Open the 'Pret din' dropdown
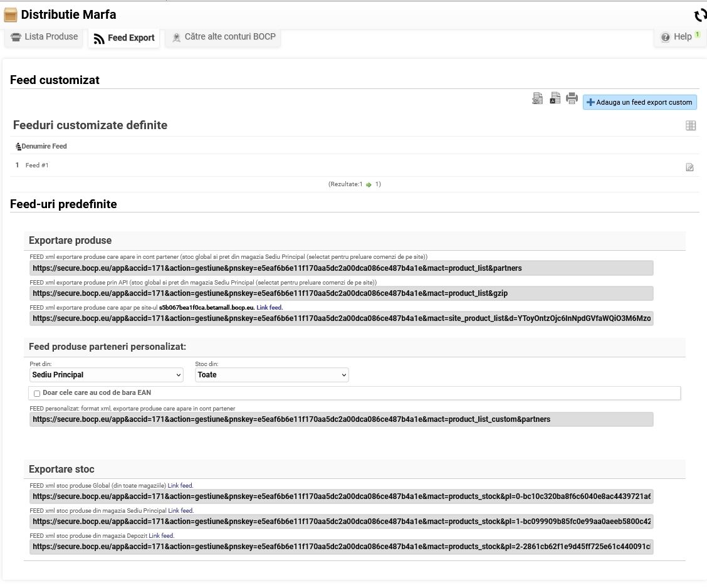Image resolution: width=707 pixels, height=588 pixels. 107,375
